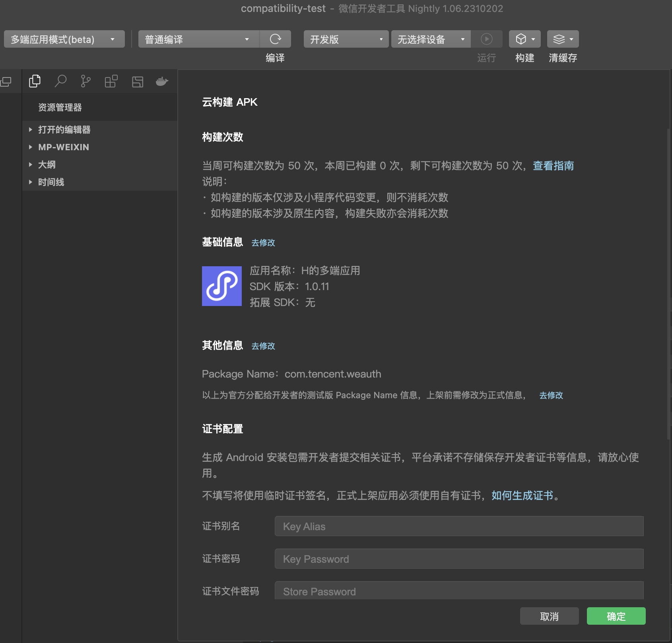672x643 pixels.
Task: Open the Docker whale icon
Action: coord(162,81)
